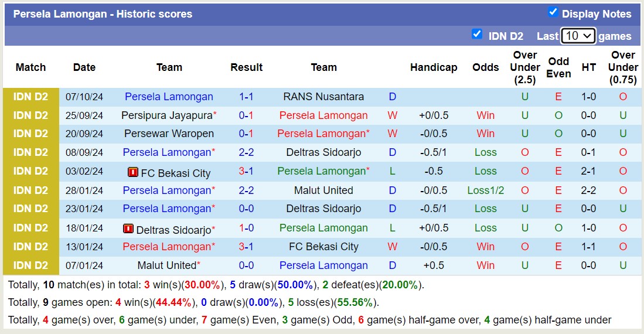Toggle the Display Notes checkbox
The width and height of the screenshot is (644, 334).
coord(553,12)
